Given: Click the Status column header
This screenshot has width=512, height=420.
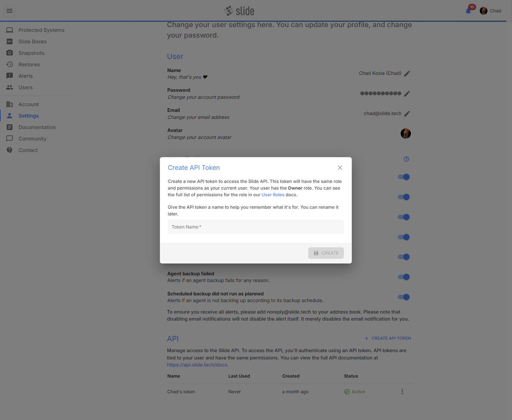Looking at the screenshot, I should tap(351, 376).
